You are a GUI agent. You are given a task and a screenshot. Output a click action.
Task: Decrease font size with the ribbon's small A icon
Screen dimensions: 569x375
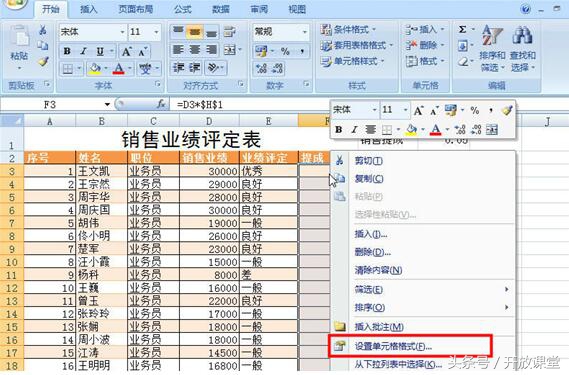point(143,52)
